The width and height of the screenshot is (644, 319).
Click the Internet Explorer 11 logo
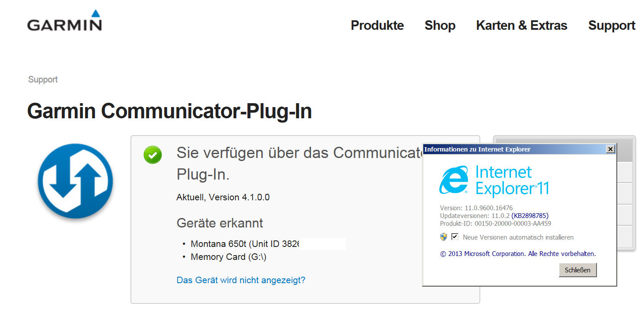[x=494, y=180]
